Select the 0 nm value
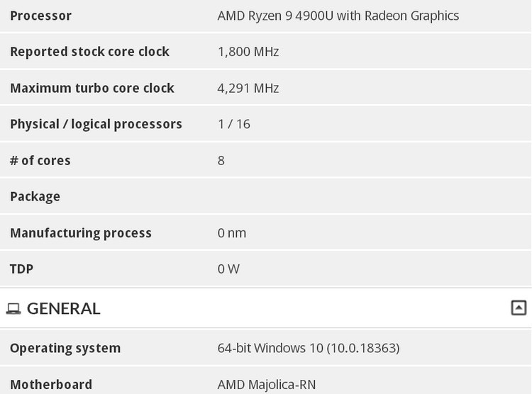532x394 pixels. (x=231, y=233)
